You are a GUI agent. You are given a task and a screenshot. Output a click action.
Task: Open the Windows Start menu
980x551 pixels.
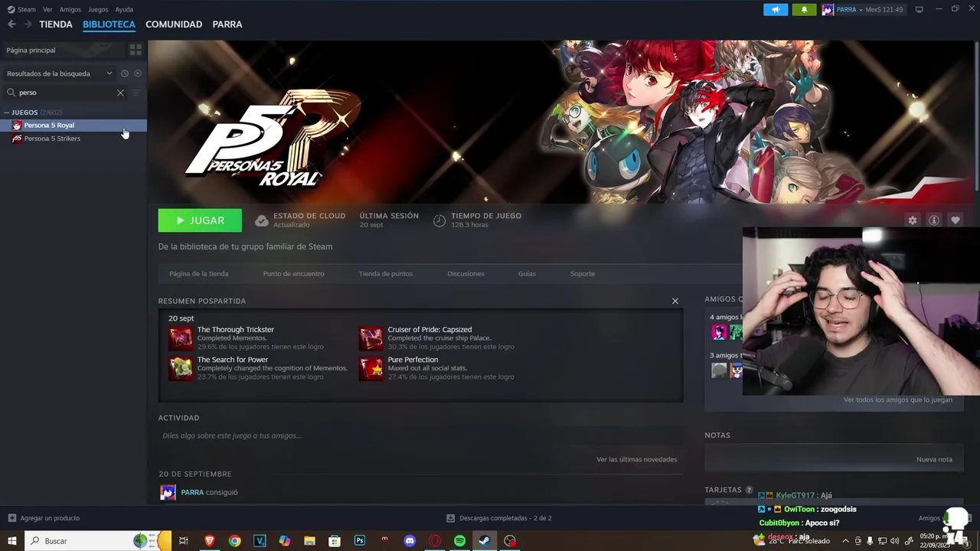coord(12,541)
